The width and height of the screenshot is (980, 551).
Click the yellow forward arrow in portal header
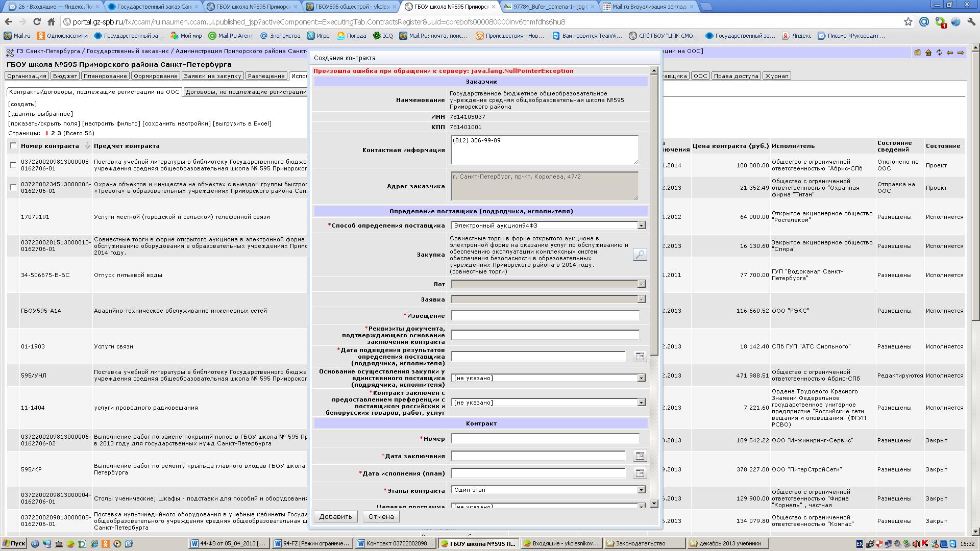[x=961, y=53]
